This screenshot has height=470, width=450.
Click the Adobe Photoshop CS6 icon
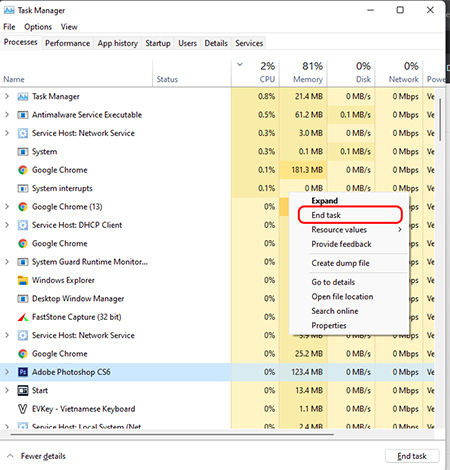(x=23, y=372)
